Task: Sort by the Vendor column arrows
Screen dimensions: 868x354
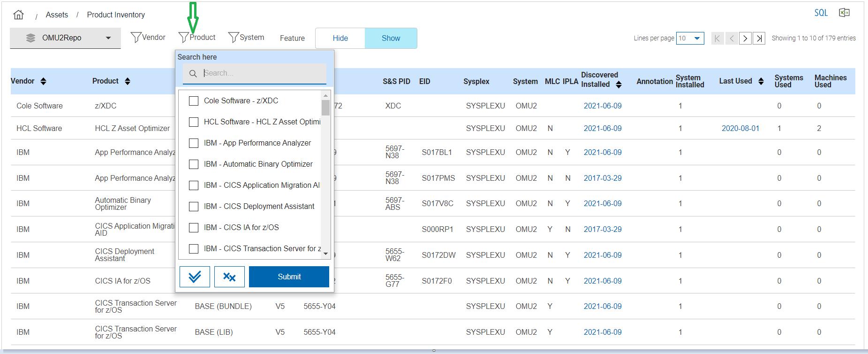Action: pyautogui.click(x=43, y=81)
